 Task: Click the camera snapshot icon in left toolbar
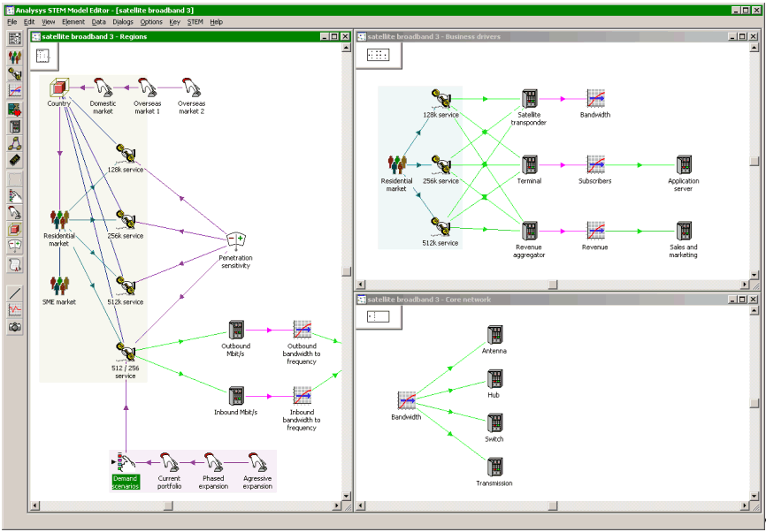click(x=15, y=327)
